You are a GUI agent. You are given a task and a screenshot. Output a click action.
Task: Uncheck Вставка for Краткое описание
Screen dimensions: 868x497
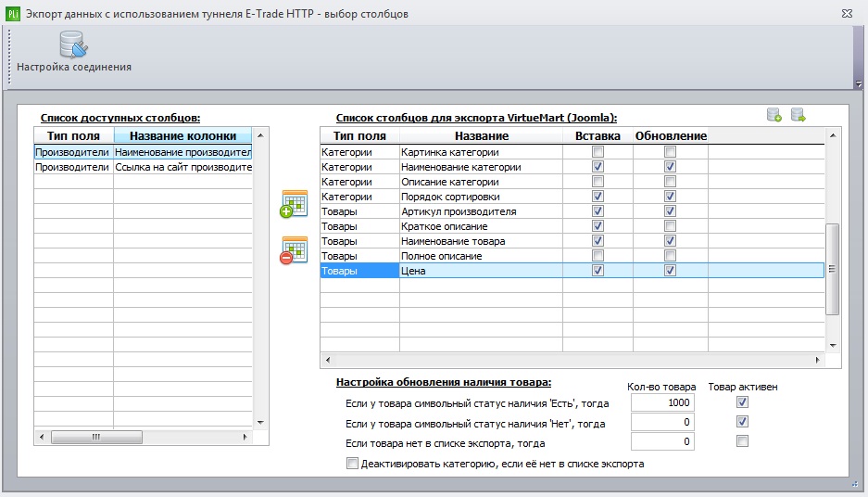598,226
